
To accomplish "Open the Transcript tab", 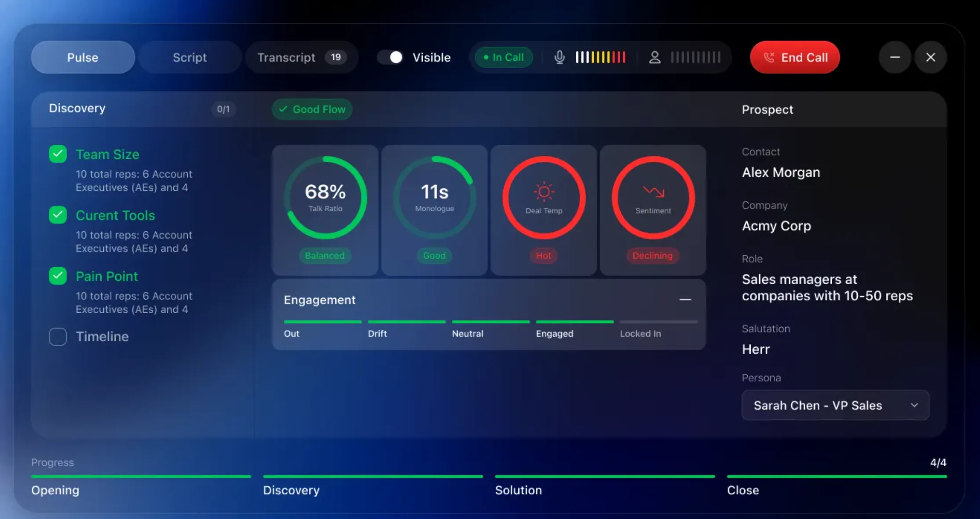I will click(x=302, y=57).
